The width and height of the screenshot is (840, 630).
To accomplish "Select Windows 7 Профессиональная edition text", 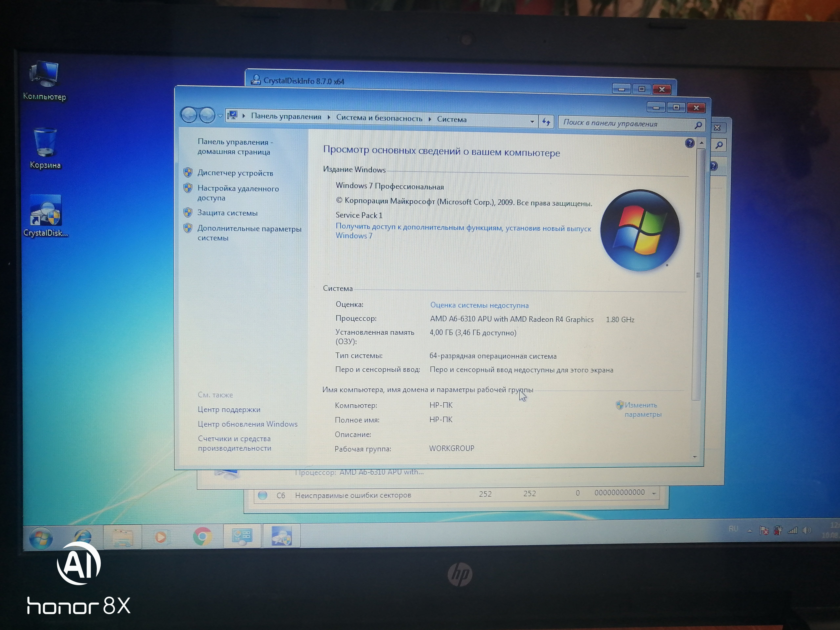I will tap(390, 186).
